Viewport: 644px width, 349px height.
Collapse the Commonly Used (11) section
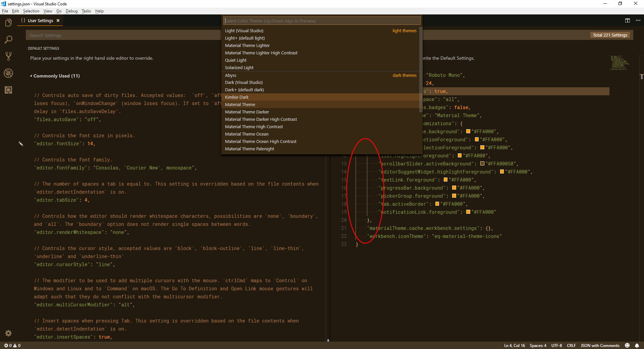click(55, 76)
